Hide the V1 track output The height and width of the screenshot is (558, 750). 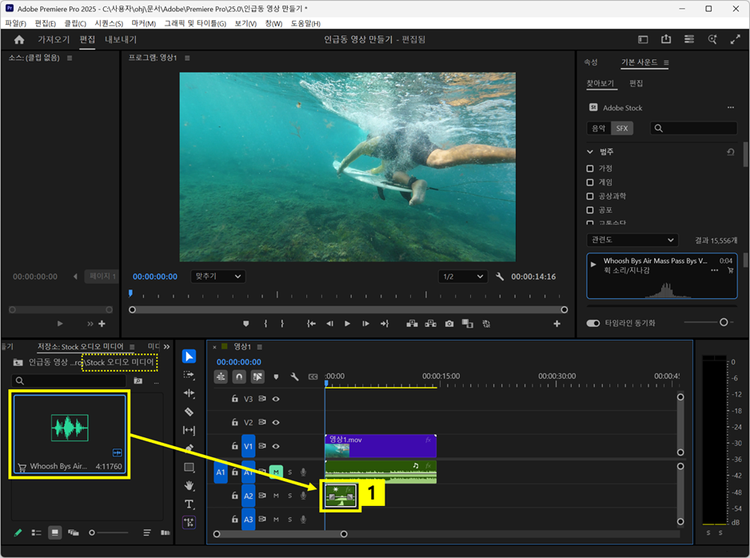point(276,446)
